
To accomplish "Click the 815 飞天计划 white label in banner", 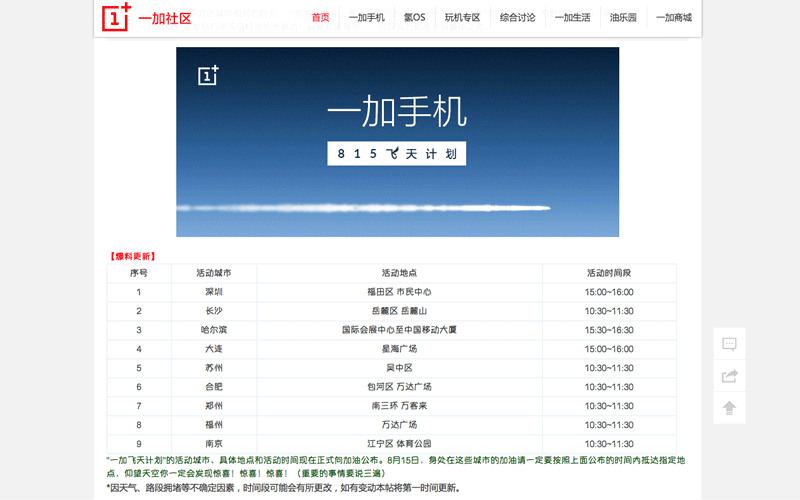I will [x=396, y=154].
